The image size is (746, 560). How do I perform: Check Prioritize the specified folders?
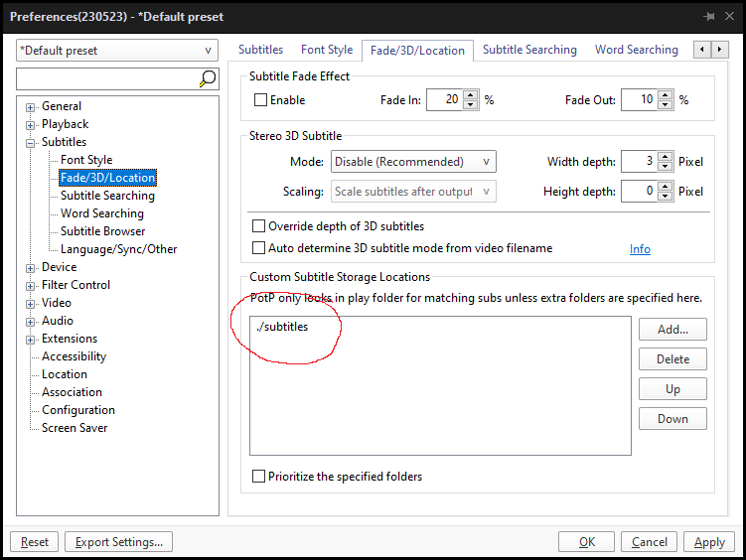[258, 476]
